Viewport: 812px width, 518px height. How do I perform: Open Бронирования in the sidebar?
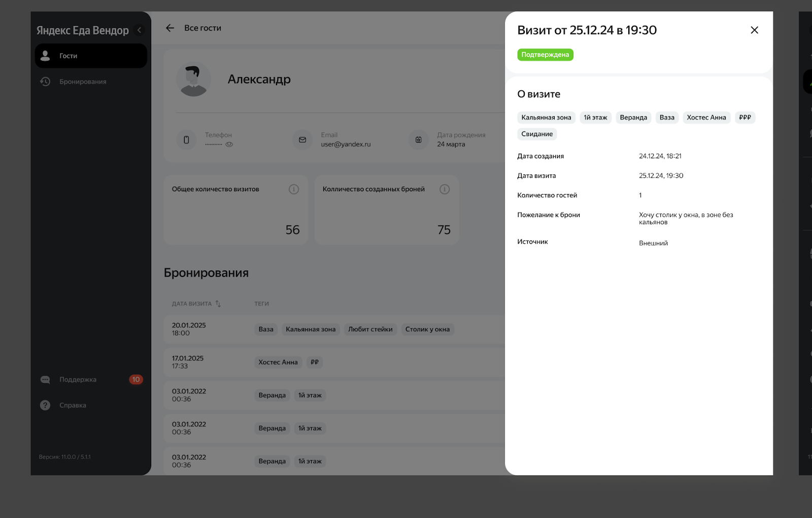tap(83, 82)
